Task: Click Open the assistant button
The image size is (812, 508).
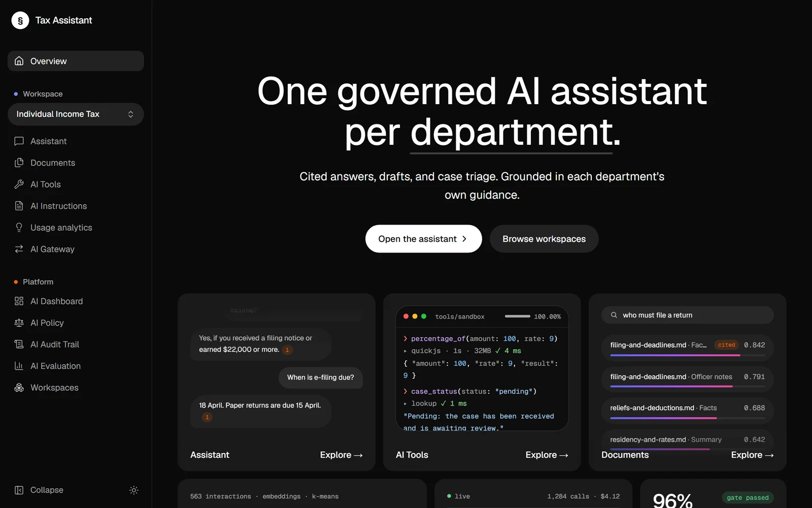Action: tap(423, 239)
